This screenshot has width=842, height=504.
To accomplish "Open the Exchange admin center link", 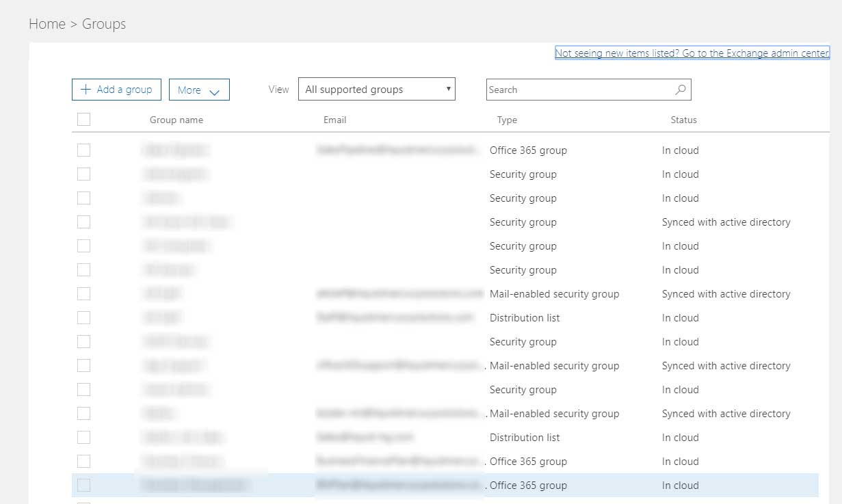I will [x=692, y=53].
